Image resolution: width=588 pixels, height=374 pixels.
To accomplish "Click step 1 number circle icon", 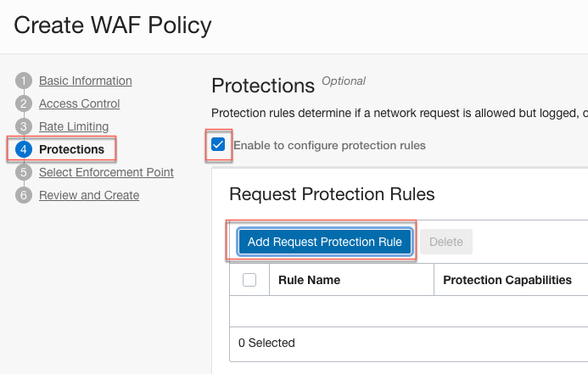I will (24, 81).
